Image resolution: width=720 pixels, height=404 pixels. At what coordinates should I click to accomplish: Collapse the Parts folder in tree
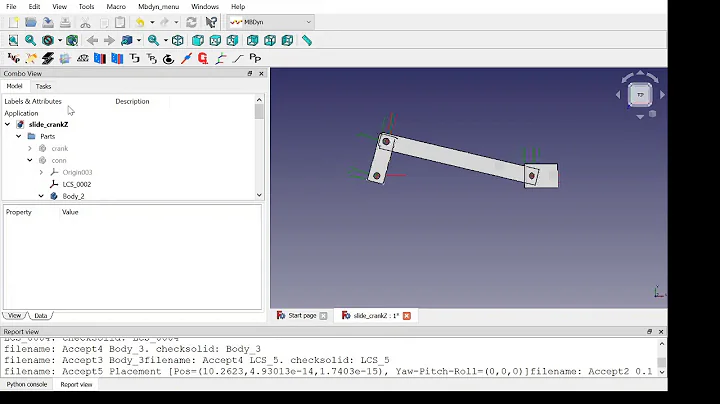point(18,136)
